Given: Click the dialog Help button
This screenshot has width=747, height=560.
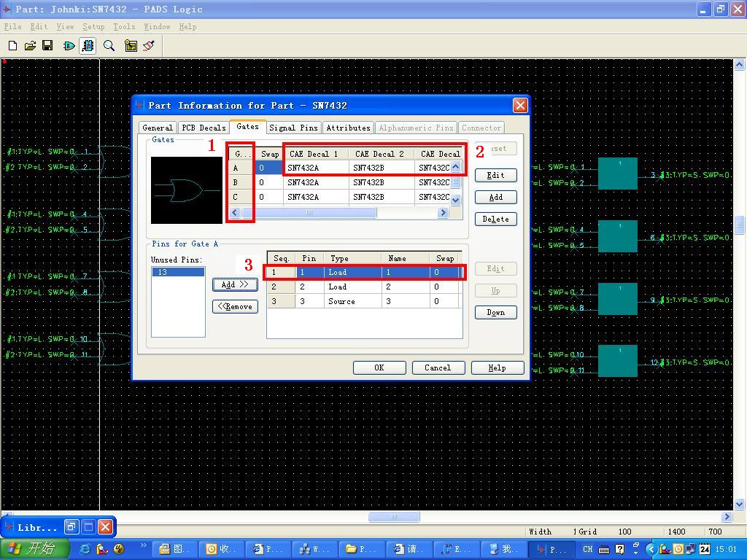Looking at the screenshot, I should (497, 367).
